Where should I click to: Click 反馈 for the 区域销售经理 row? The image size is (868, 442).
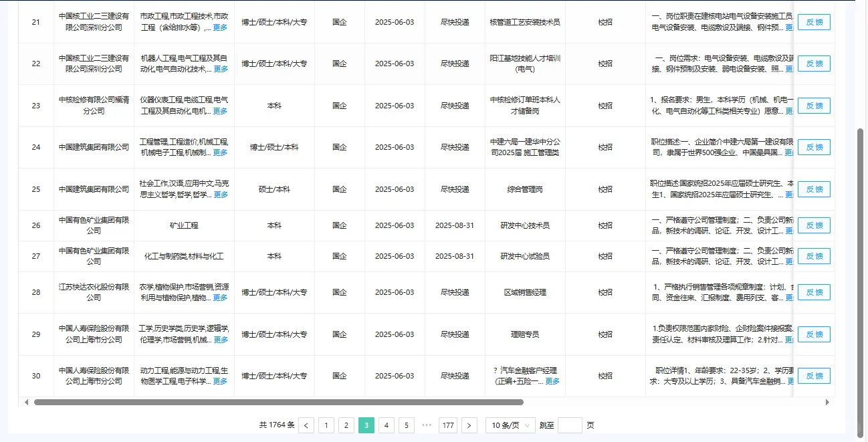(x=813, y=292)
